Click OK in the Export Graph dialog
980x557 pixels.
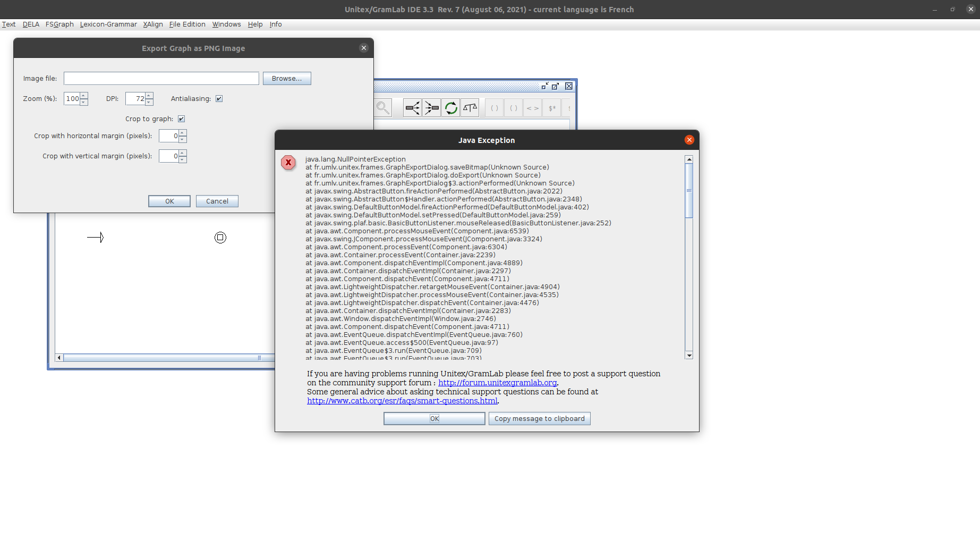click(x=169, y=201)
